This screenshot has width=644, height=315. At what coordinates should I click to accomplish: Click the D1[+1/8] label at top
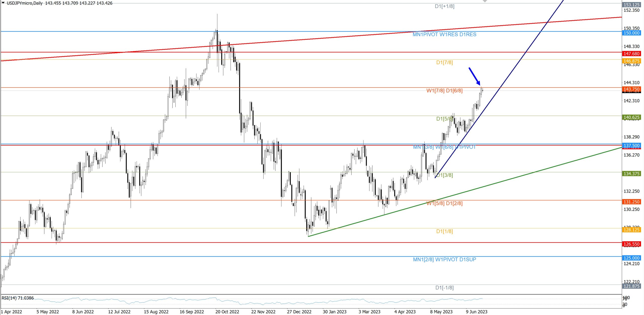tap(444, 6)
